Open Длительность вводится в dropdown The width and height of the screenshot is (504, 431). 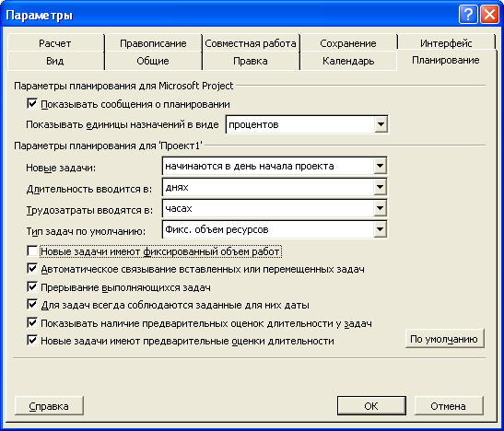click(x=380, y=187)
